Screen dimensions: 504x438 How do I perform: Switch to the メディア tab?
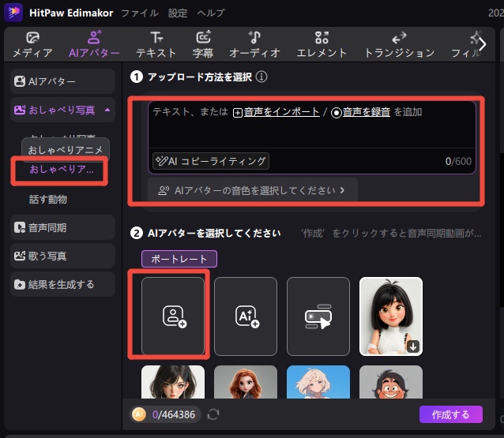click(32, 45)
